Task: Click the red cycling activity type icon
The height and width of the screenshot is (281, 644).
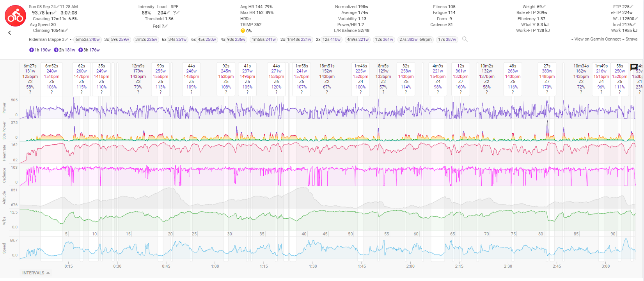Action: click(x=15, y=16)
